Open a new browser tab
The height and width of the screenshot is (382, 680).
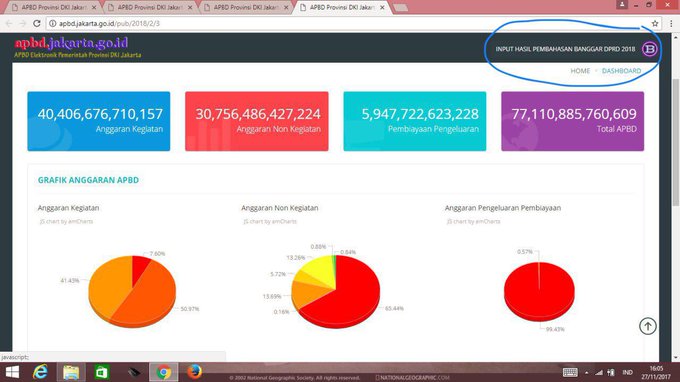coord(401,7)
